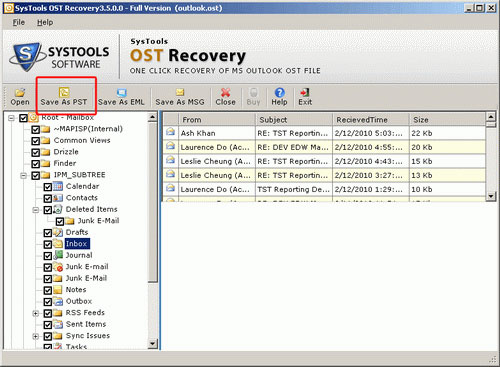Select the Calendar folder label
Screen dimensions: 500x367
coord(82,186)
